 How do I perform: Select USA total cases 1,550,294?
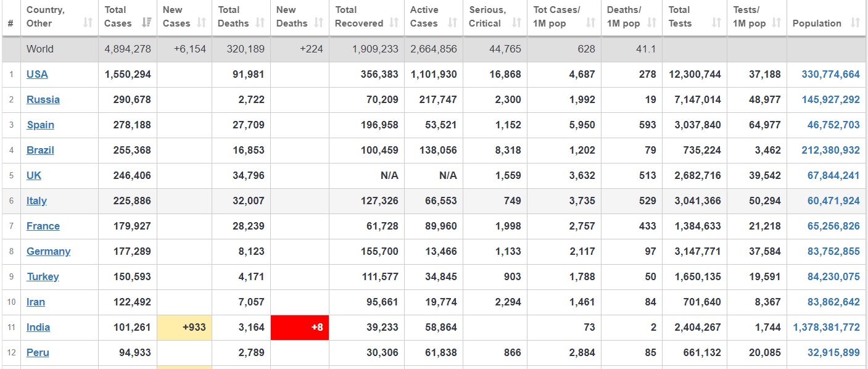pyautogui.click(x=128, y=74)
